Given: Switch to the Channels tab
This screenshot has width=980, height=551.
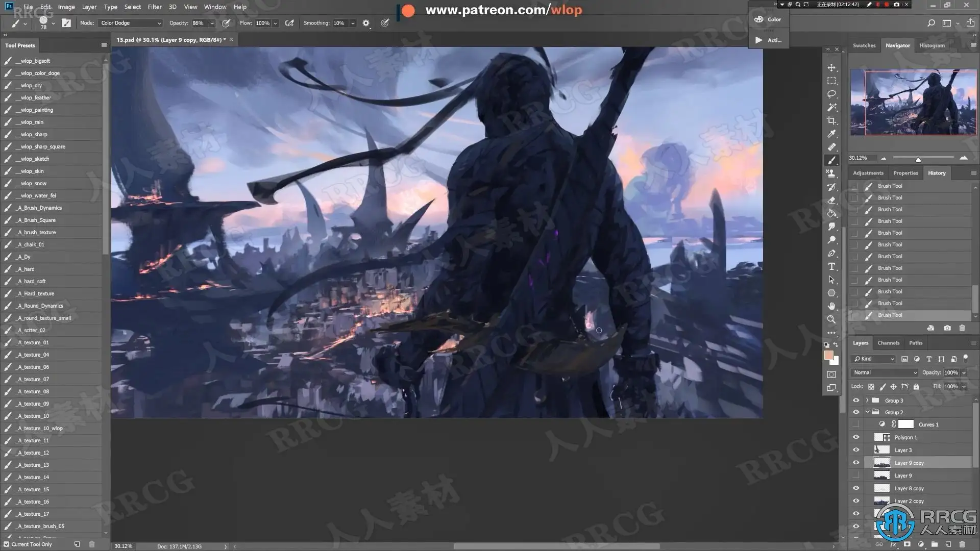Looking at the screenshot, I should tap(888, 343).
